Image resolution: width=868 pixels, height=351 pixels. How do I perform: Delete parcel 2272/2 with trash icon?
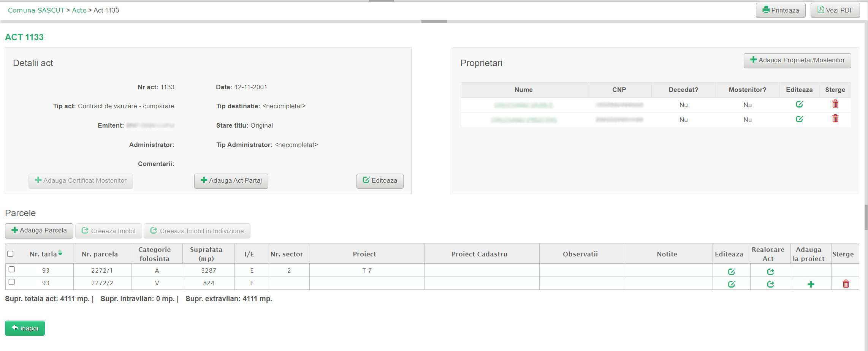(x=846, y=284)
